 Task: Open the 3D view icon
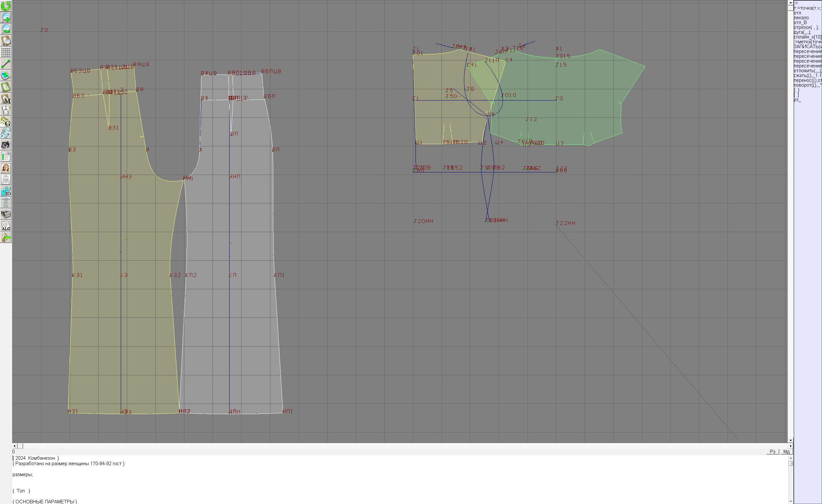(x=6, y=191)
